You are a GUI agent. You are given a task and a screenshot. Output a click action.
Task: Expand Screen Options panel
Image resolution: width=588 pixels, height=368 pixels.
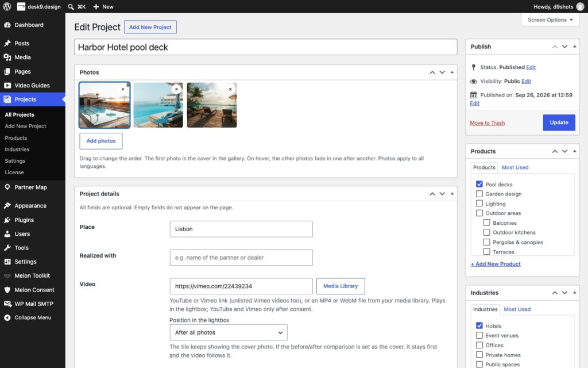(550, 20)
